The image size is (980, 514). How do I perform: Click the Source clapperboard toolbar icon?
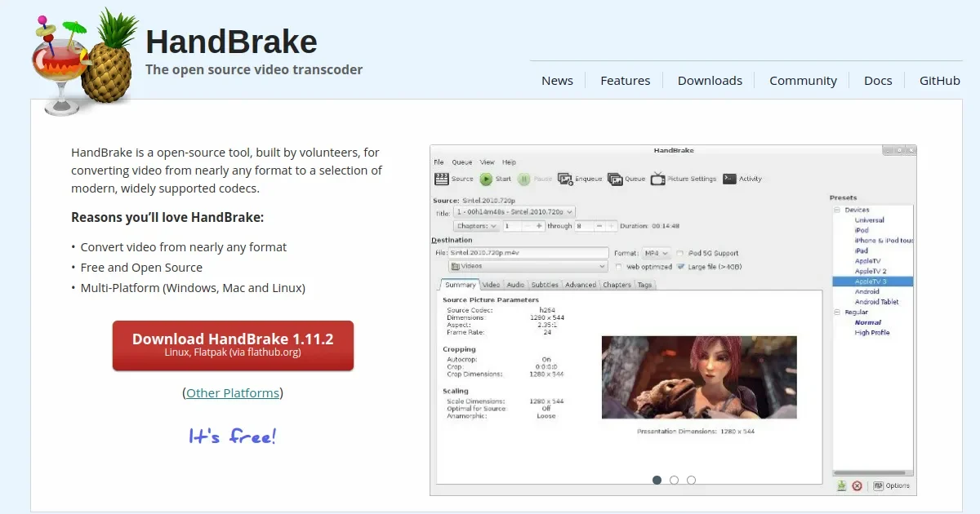click(x=442, y=179)
